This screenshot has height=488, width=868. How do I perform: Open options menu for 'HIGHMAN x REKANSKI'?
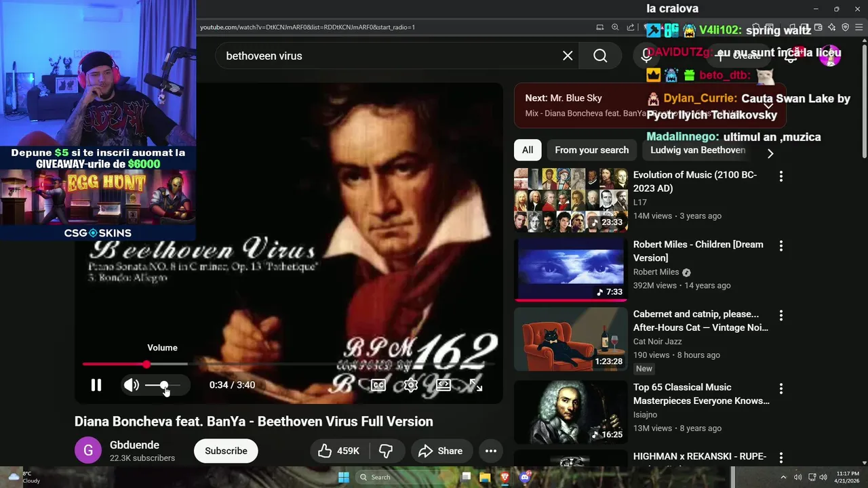point(781,457)
